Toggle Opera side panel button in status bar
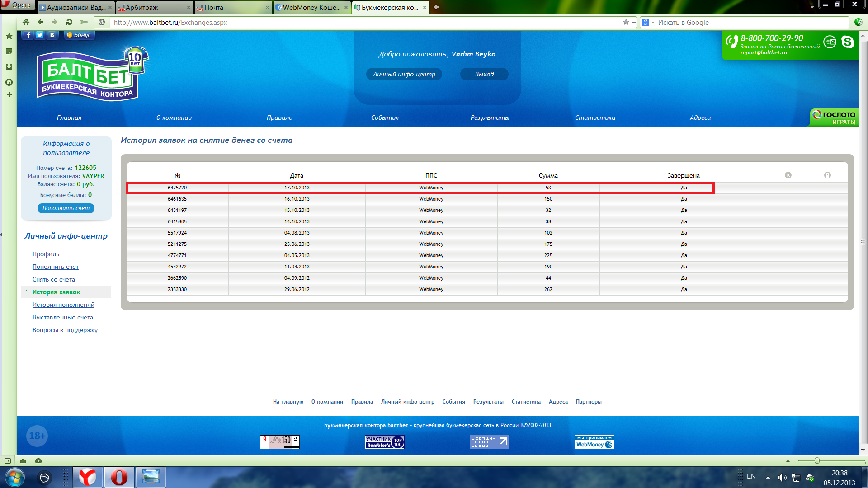Screen dimensions: 868x488 (8, 461)
